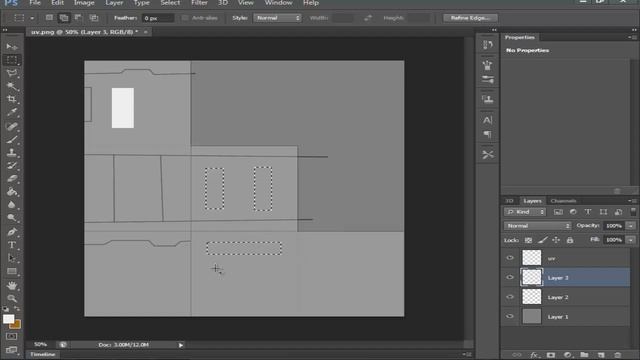
Task: Select the Horizontal Type tool
Action: pyautogui.click(x=11, y=245)
